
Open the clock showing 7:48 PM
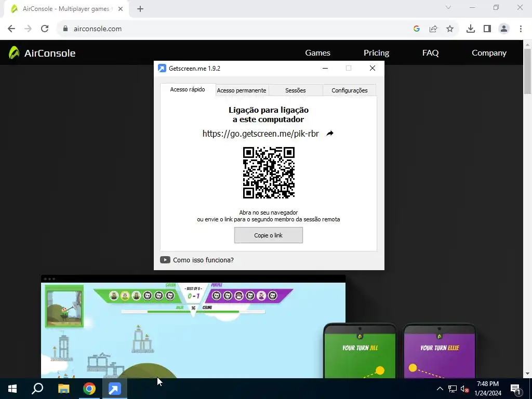point(487,389)
